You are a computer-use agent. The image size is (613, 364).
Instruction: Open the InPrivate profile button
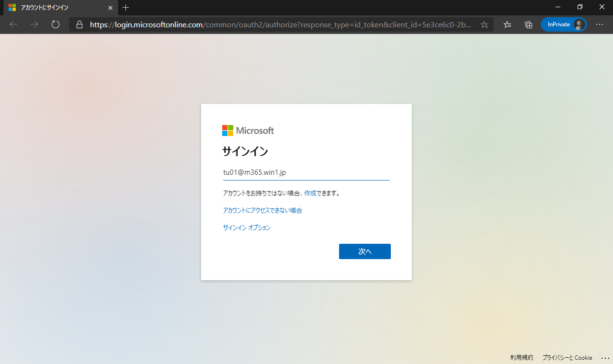click(x=564, y=24)
